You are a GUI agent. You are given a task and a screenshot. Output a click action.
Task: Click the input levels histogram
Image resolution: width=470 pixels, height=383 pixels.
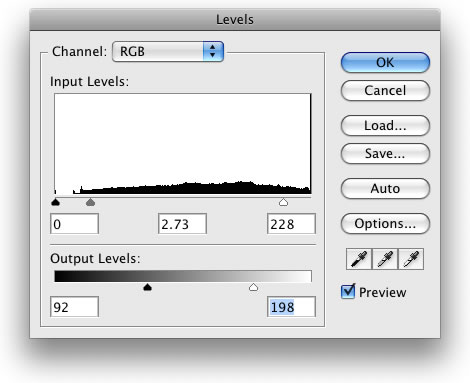[183, 144]
